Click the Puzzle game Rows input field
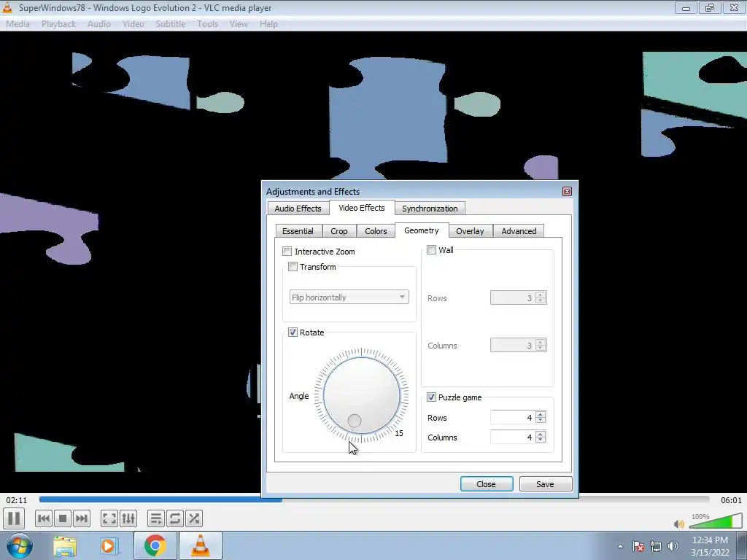The width and height of the screenshot is (747, 560). point(513,418)
